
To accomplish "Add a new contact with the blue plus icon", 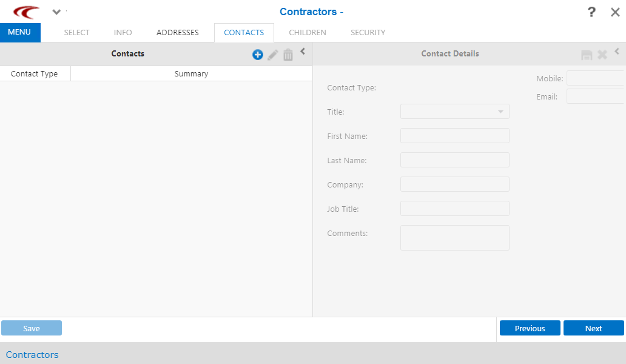I will pos(257,55).
